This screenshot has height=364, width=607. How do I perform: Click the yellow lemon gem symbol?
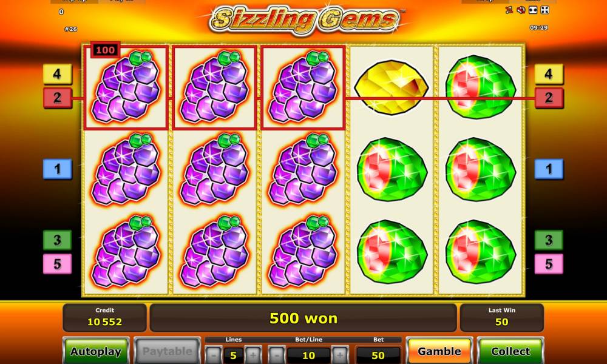pyautogui.click(x=392, y=87)
